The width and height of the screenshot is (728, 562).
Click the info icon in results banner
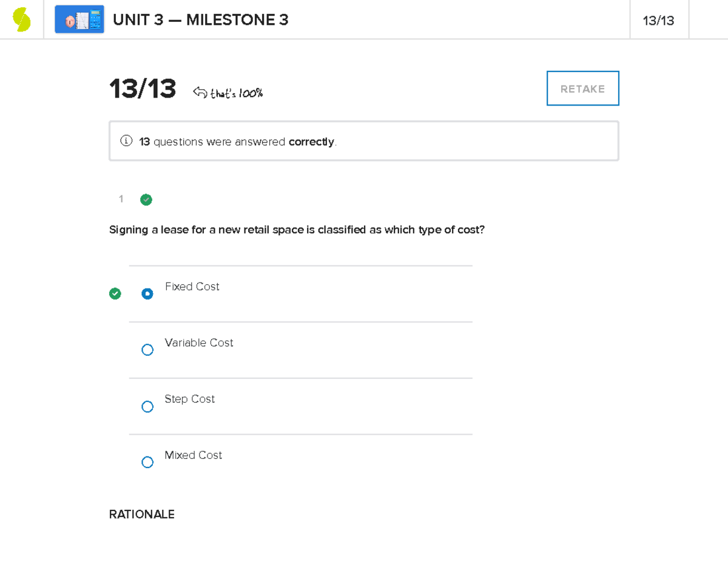click(126, 141)
